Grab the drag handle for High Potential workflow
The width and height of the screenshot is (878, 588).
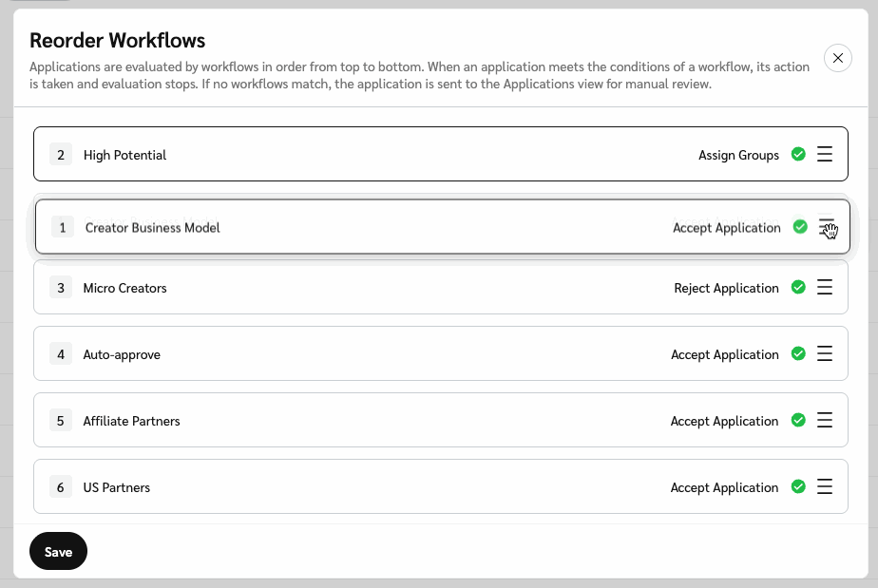click(x=825, y=153)
